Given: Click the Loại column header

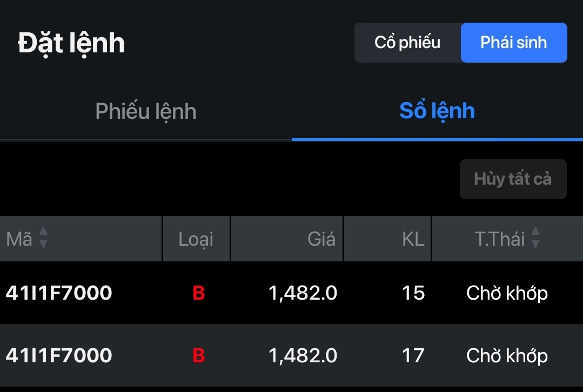Looking at the screenshot, I should pos(196,239).
